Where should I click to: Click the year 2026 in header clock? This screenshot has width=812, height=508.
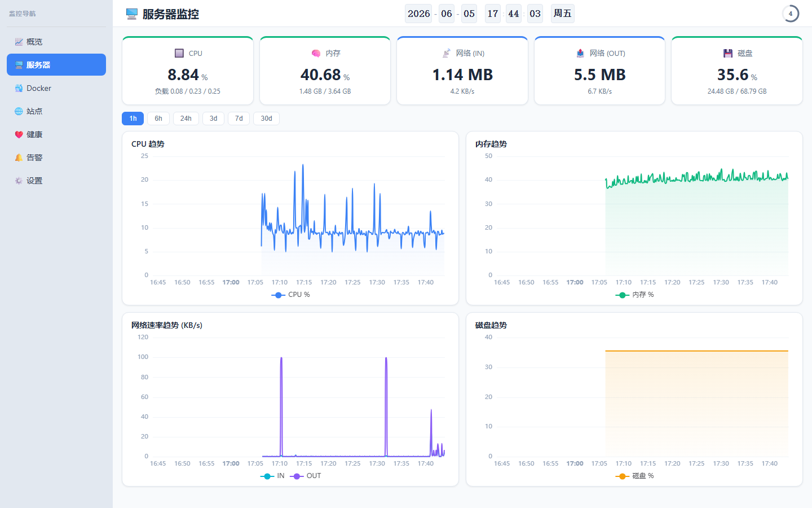418,14
